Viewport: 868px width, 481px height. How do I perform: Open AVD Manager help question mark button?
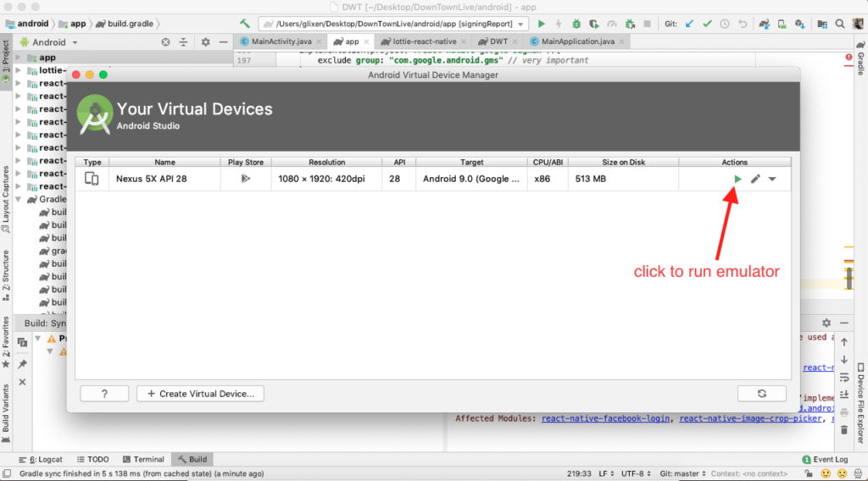tap(104, 394)
